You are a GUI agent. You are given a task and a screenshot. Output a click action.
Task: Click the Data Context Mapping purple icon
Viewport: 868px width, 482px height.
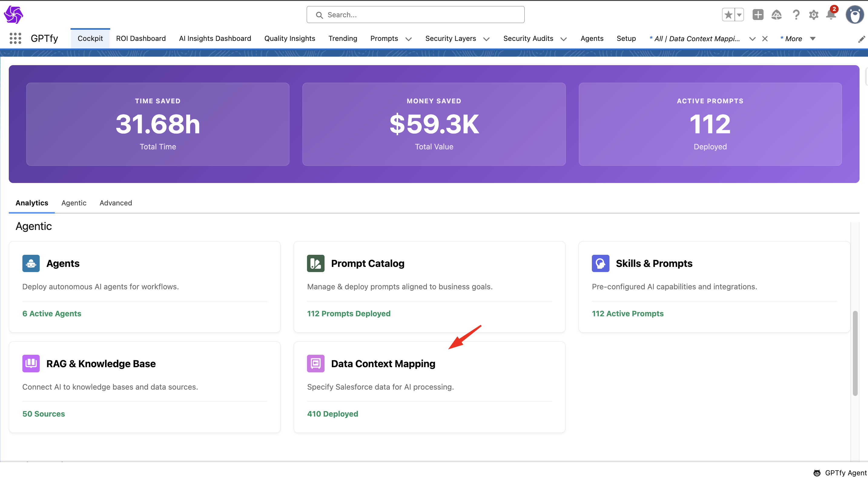[x=315, y=363]
